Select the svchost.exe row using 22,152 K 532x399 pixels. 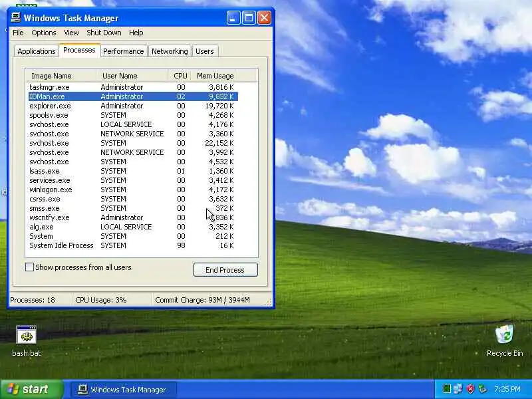coord(133,143)
